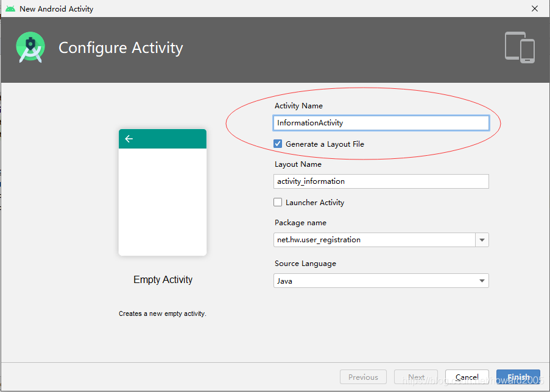Click the Layout Name input field

[x=381, y=181]
